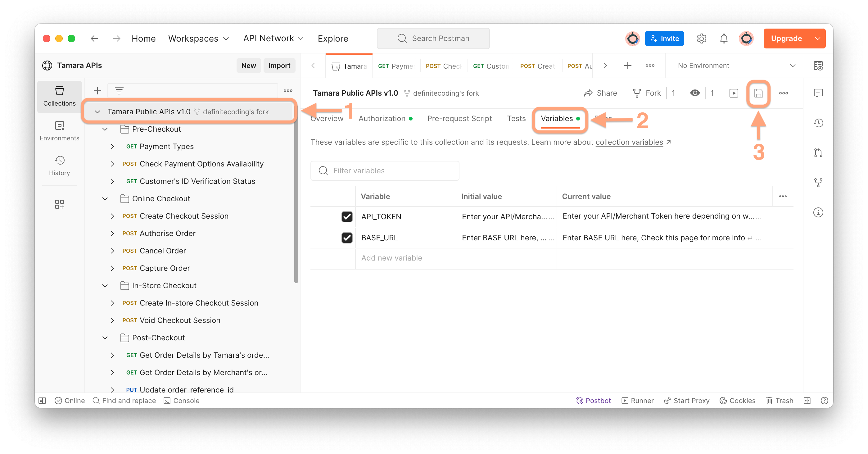Toggle the watch collection eye icon

pyautogui.click(x=695, y=93)
